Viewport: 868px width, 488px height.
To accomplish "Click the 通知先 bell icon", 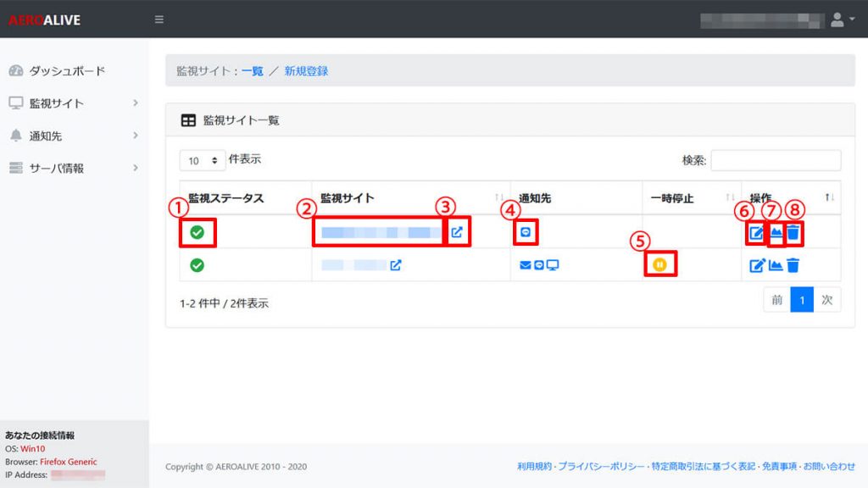I will 16,136.
